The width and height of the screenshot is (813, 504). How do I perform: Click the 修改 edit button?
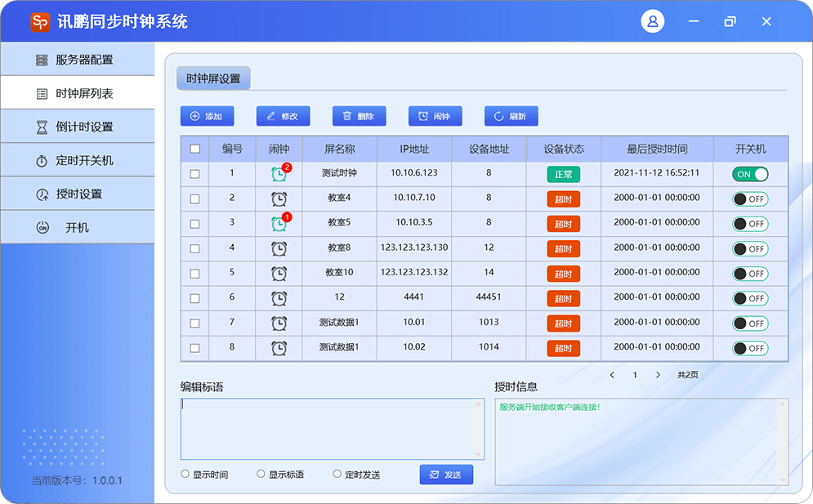point(283,117)
